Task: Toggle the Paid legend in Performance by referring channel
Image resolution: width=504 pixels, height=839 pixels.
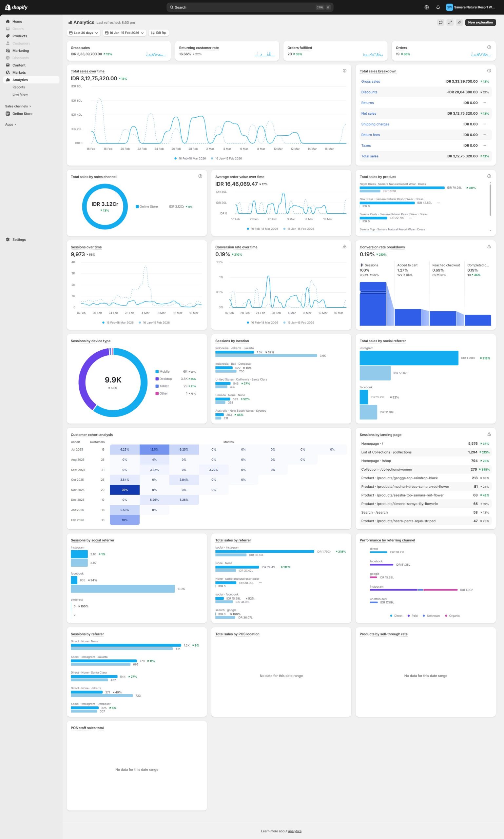Action: pyautogui.click(x=412, y=616)
